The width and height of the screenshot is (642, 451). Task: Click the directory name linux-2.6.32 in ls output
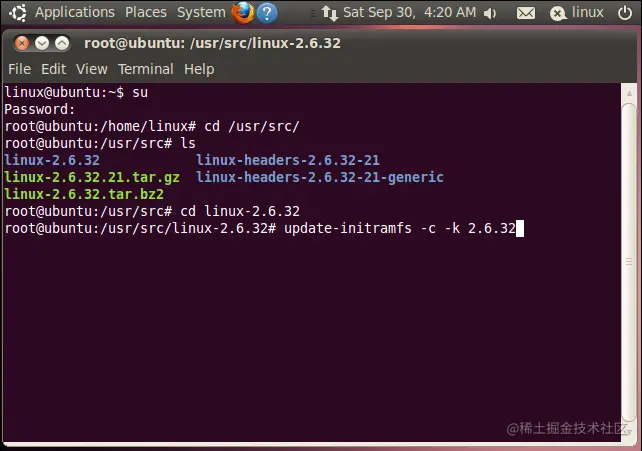tap(52, 160)
